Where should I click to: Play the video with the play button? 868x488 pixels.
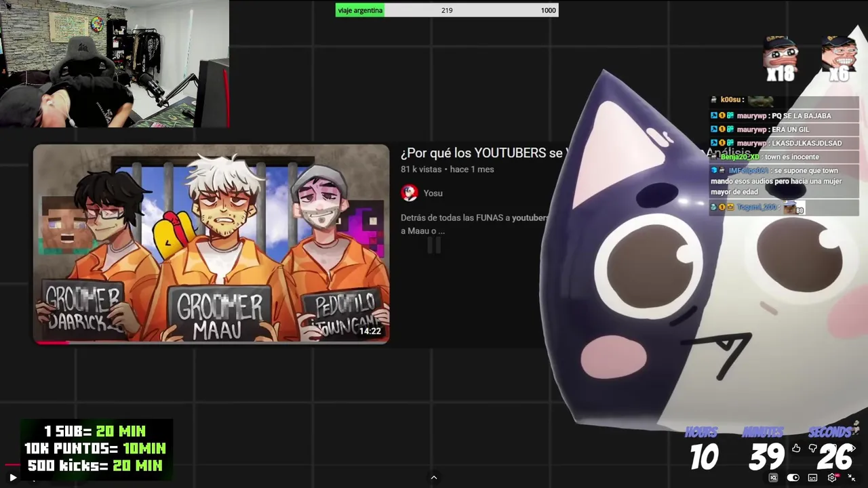click(13, 478)
